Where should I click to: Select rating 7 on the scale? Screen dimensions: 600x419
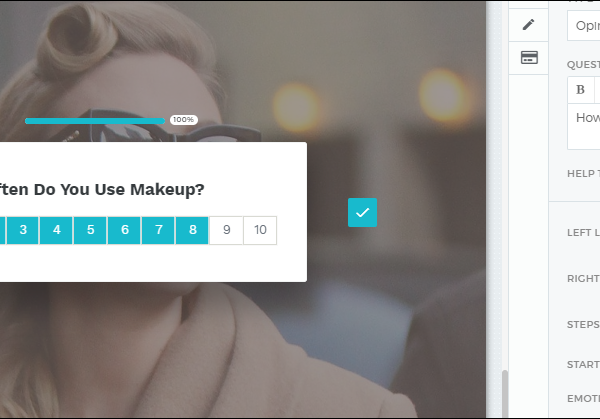point(158,230)
